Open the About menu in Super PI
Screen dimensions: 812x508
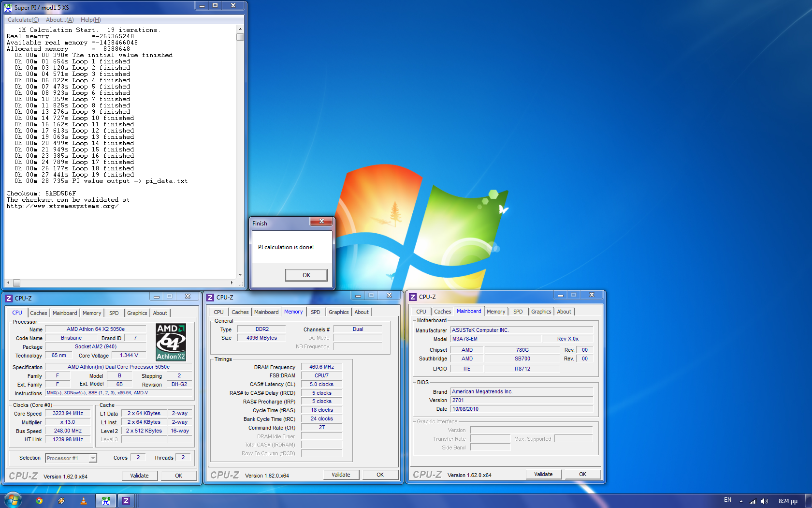60,20
